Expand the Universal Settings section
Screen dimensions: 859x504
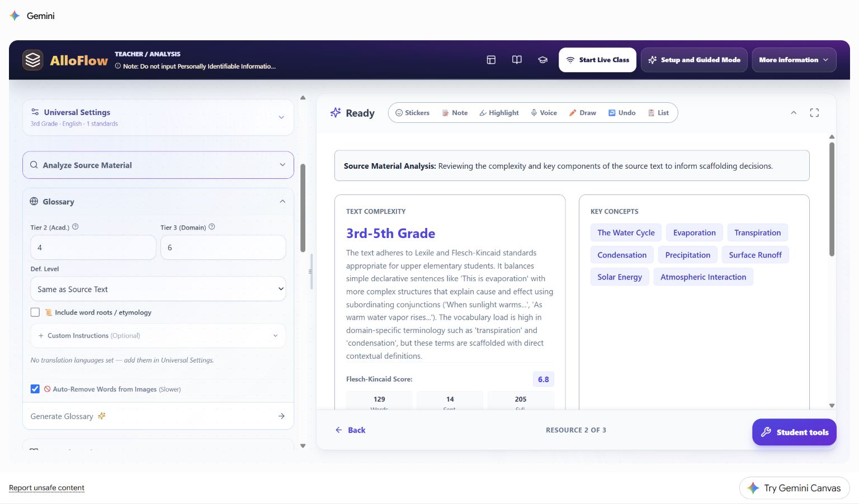158,117
